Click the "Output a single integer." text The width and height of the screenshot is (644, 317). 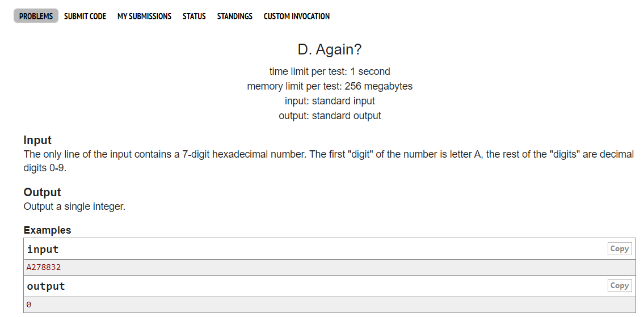tap(74, 206)
